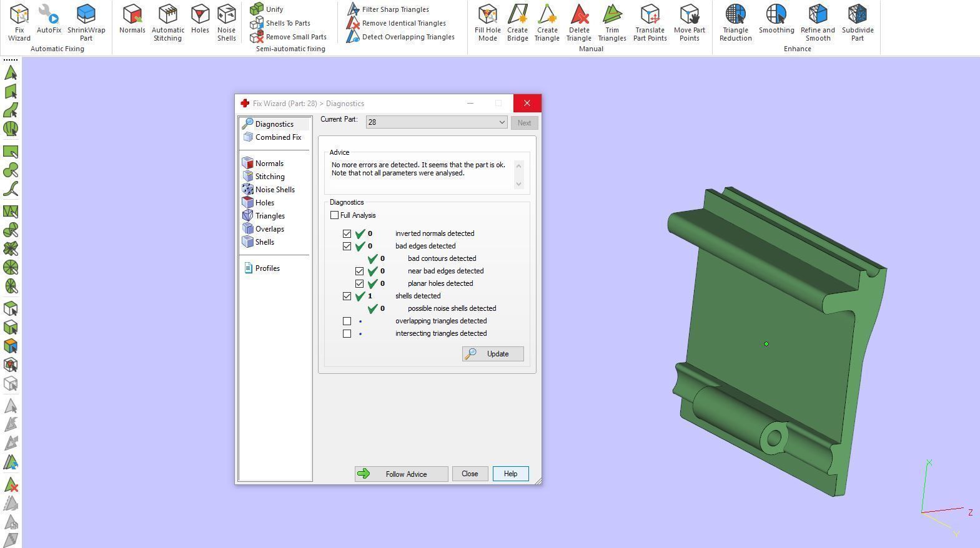
Task: Select Delete Triangle tool
Action: tap(579, 22)
